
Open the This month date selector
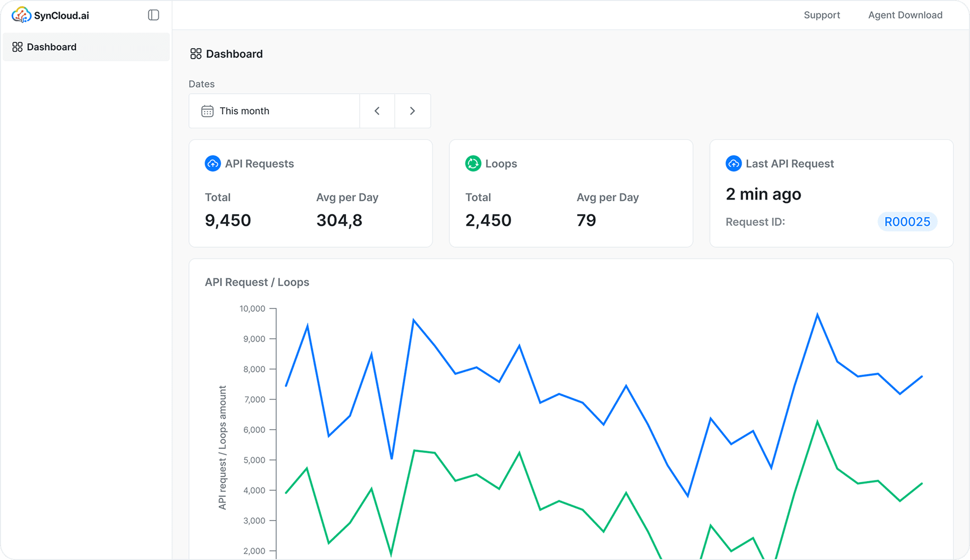pyautogui.click(x=274, y=111)
